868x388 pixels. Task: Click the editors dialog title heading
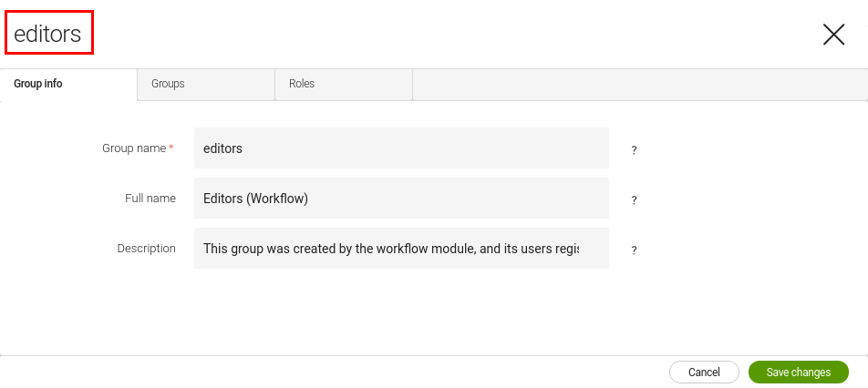(x=47, y=35)
